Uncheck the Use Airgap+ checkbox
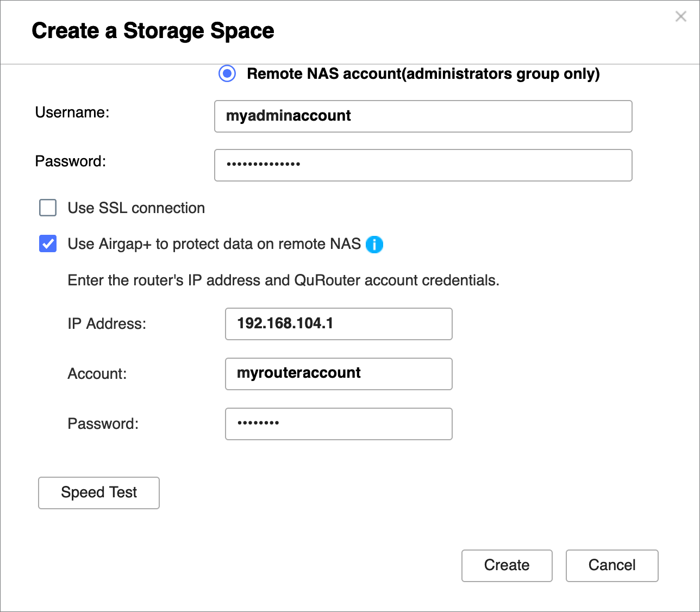The width and height of the screenshot is (700, 612). click(48, 244)
